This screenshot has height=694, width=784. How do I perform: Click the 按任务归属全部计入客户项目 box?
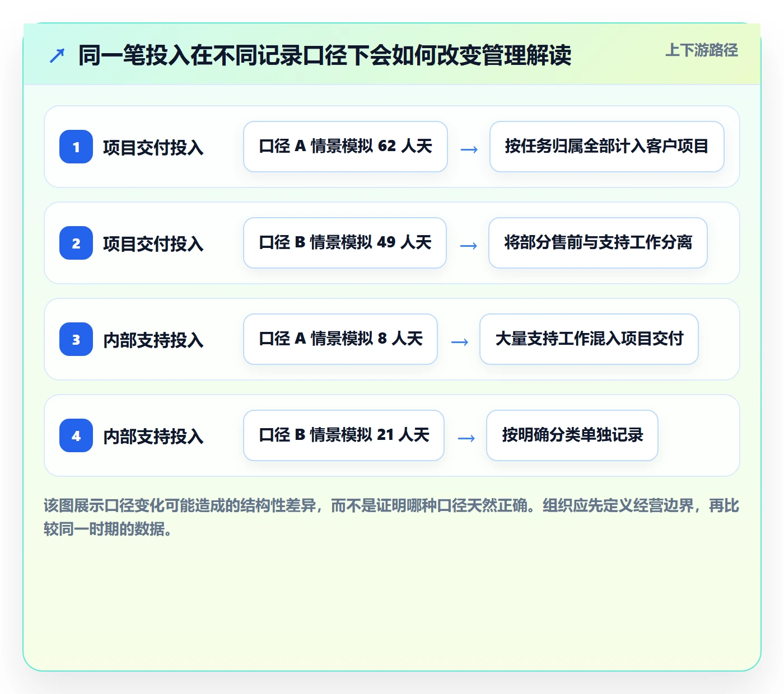pyautogui.click(x=607, y=147)
